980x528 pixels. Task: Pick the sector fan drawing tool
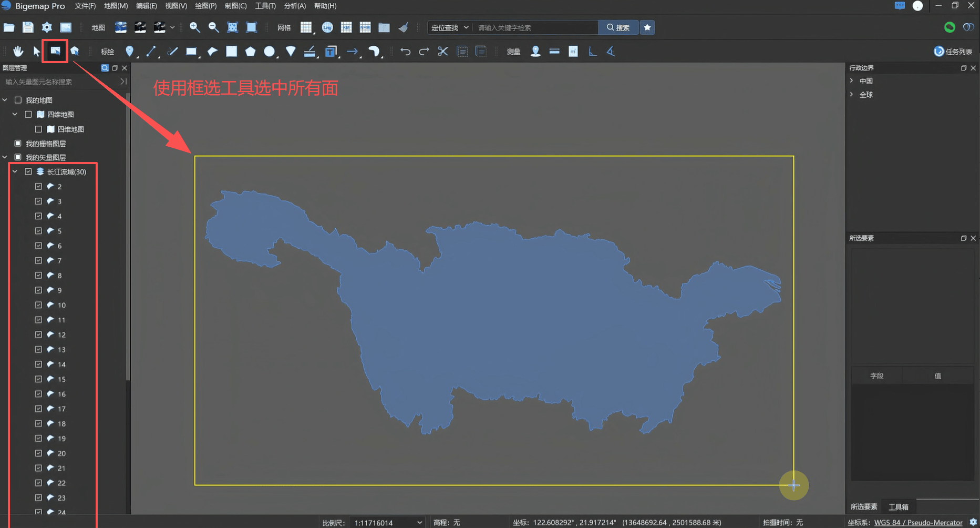(291, 51)
